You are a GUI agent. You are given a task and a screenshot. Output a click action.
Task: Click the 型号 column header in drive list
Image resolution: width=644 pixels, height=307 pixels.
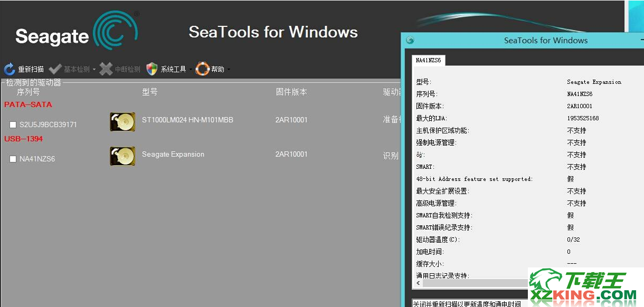point(150,92)
